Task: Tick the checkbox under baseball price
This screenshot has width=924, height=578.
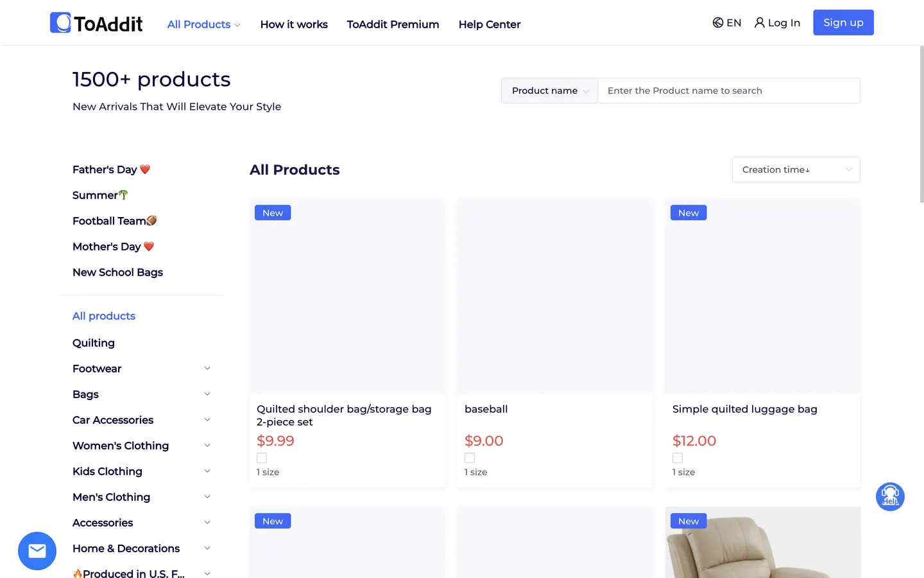Action: click(470, 458)
